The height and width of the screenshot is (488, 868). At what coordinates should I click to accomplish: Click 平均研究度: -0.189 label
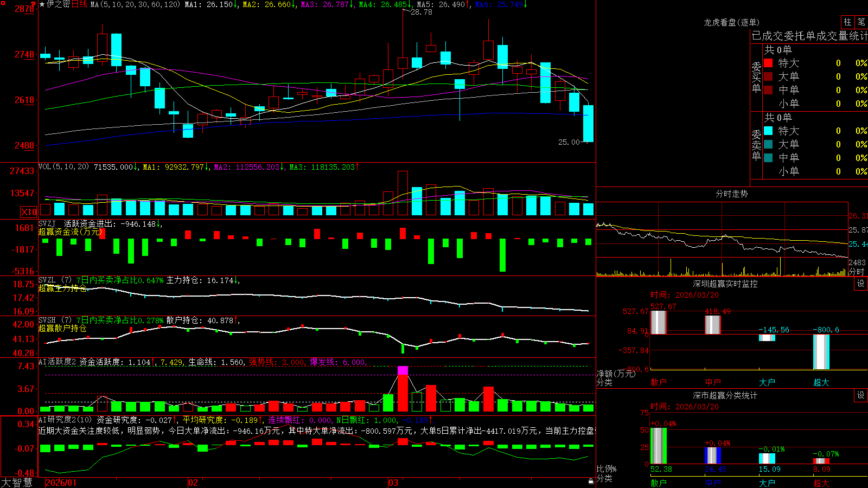(x=222, y=420)
